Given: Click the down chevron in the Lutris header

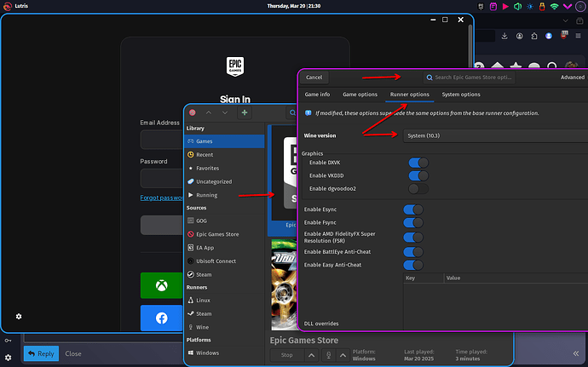Looking at the screenshot, I should pos(225,112).
